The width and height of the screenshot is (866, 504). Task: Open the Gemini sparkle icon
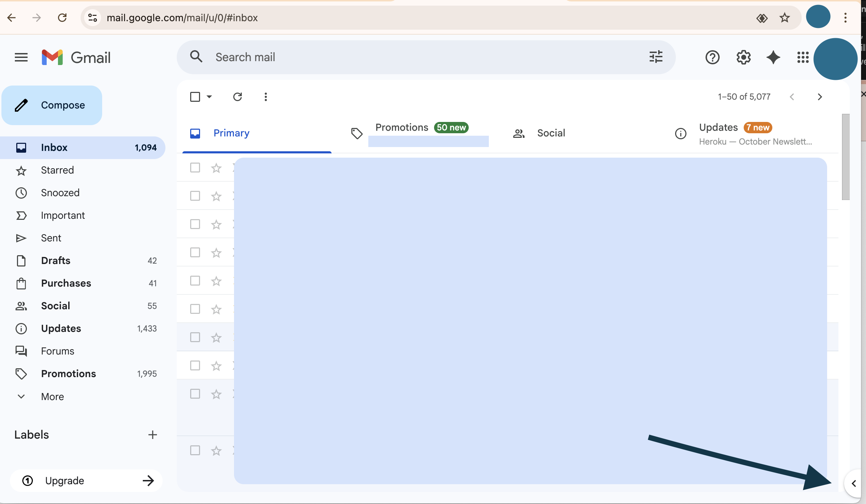[x=773, y=57]
